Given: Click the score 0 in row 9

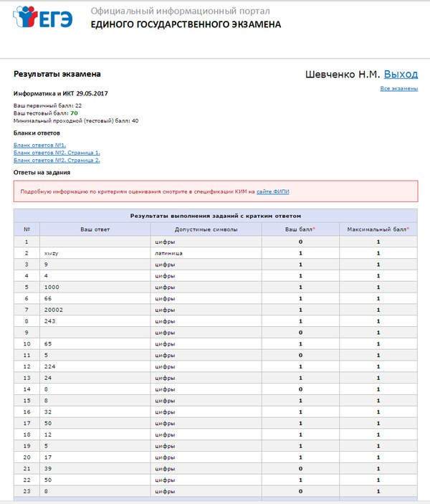Looking at the screenshot, I should (300, 333).
